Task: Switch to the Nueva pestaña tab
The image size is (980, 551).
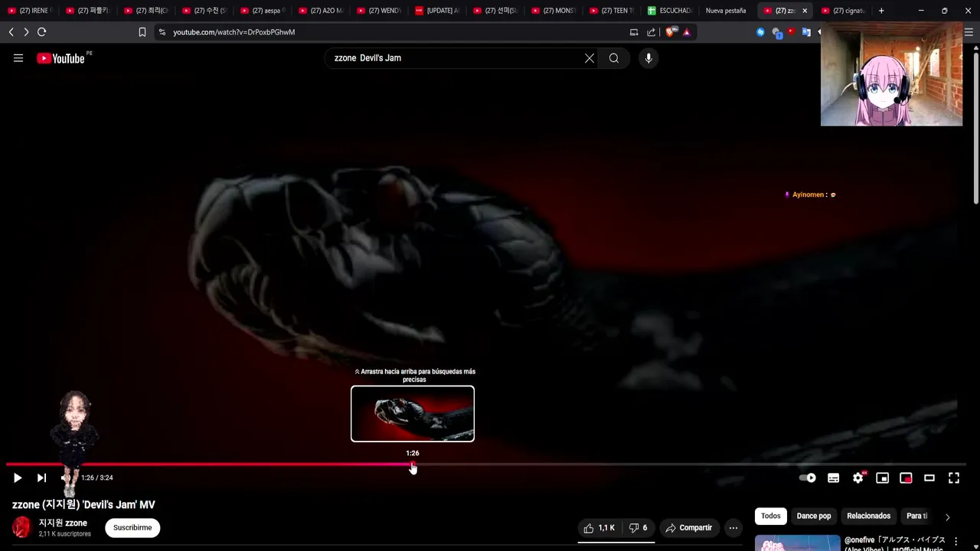Action: [x=726, y=11]
